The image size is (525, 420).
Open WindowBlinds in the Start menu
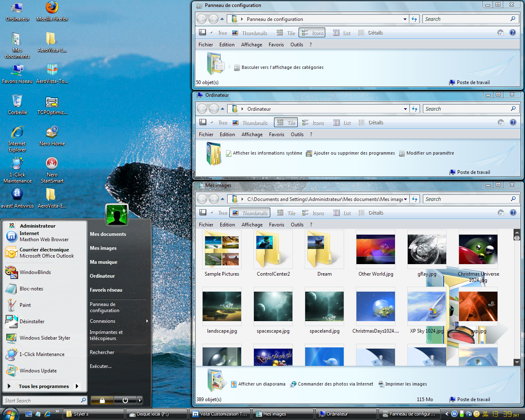click(35, 272)
